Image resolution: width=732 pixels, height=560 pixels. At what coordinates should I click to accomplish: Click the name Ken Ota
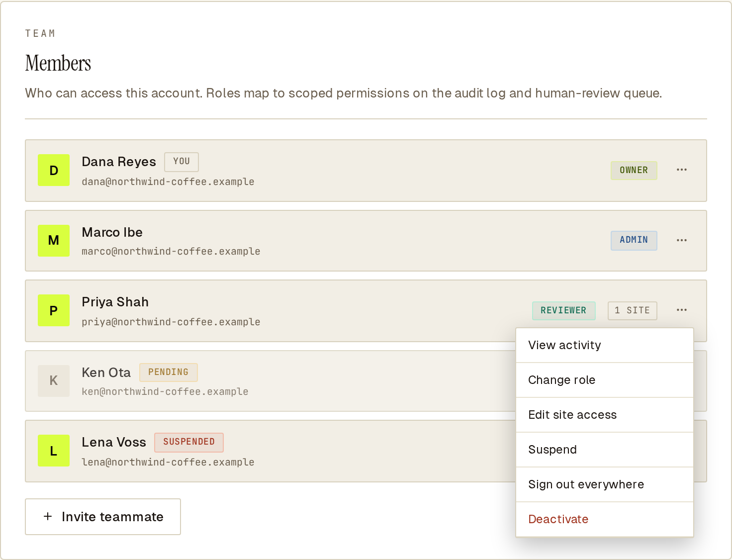pos(106,373)
